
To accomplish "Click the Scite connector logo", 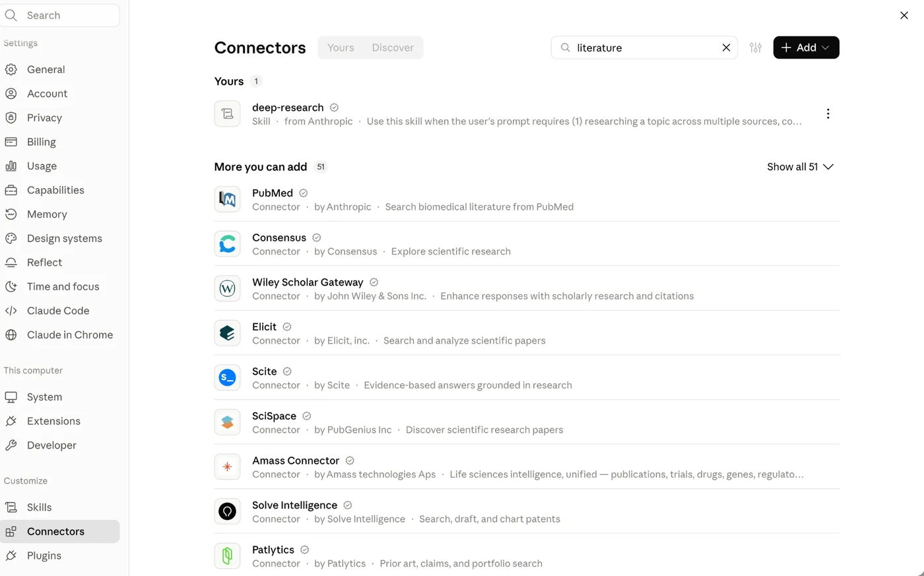I will pyautogui.click(x=227, y=377).
